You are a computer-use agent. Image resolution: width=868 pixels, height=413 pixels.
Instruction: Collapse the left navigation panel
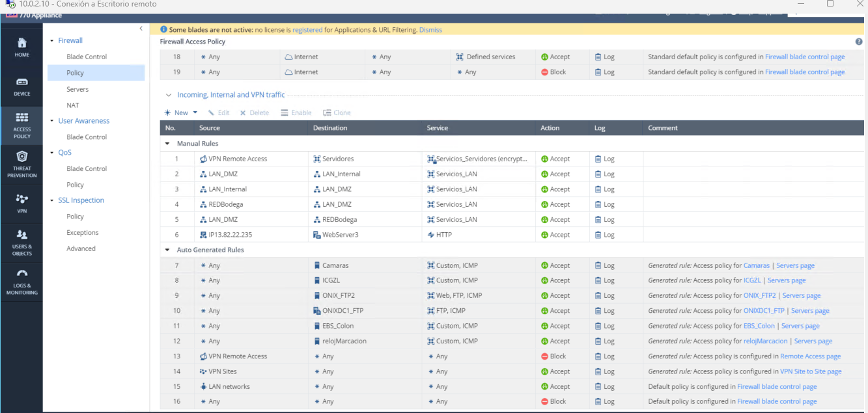(141, 29)
